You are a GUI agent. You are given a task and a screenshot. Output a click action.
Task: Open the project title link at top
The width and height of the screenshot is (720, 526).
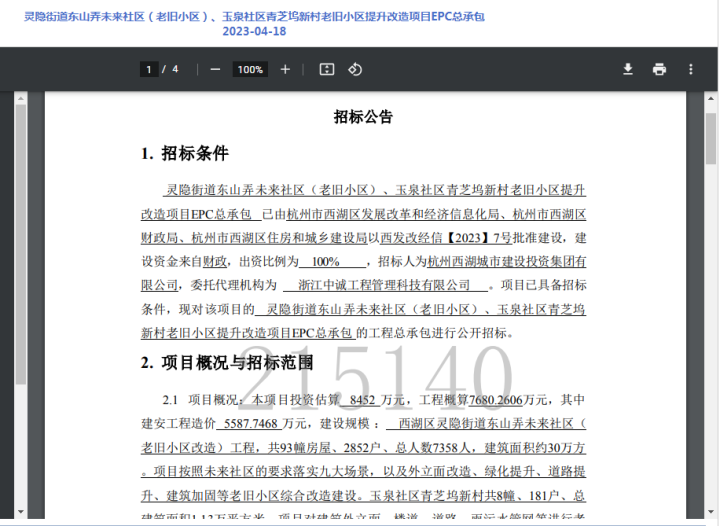254,17
